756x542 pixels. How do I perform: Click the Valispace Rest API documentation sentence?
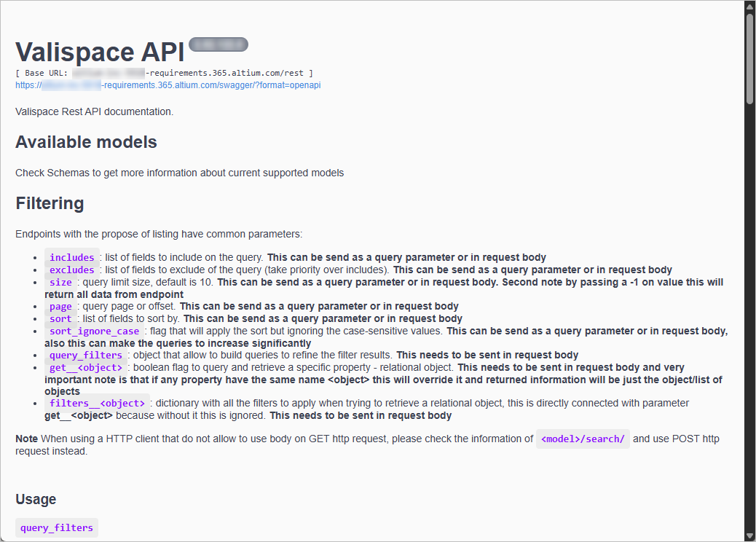click(x=95, y=112)
